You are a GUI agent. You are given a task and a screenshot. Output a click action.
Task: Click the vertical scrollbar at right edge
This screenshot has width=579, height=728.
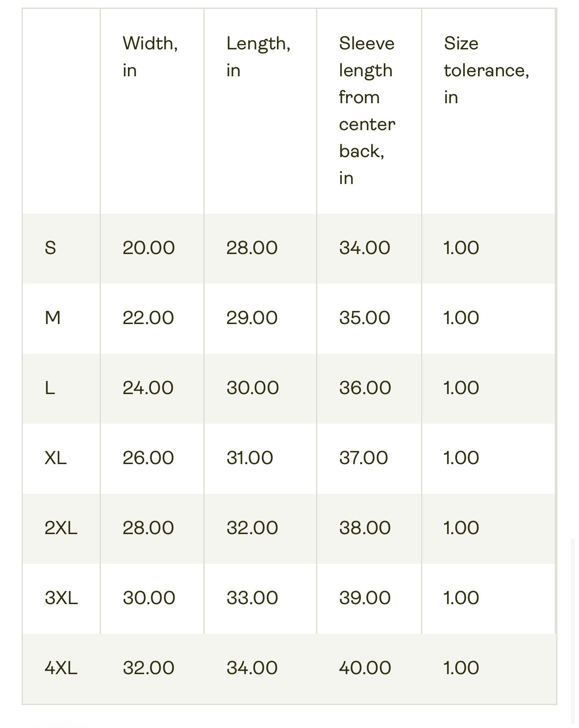click(573, 628)
